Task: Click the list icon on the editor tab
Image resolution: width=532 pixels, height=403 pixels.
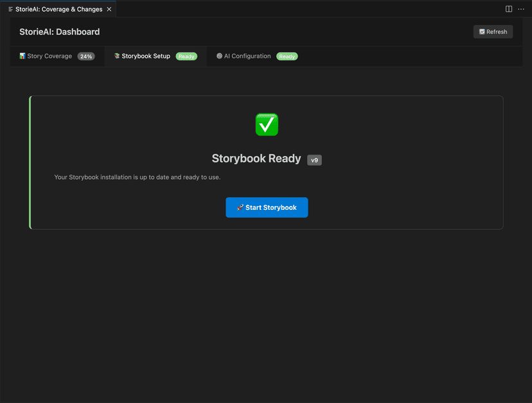Action: pos(10,10)
